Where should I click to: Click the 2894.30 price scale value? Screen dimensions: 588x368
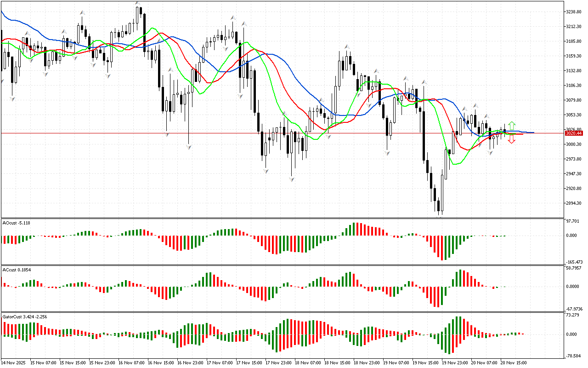point(574,203)
